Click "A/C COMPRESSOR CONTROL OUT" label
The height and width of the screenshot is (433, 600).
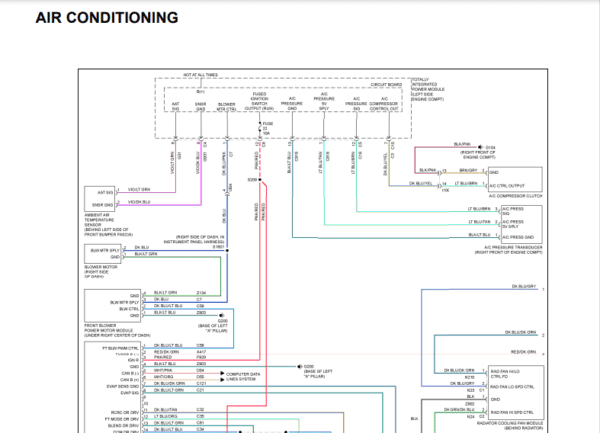pyautogui.click(x=384, y=104)
